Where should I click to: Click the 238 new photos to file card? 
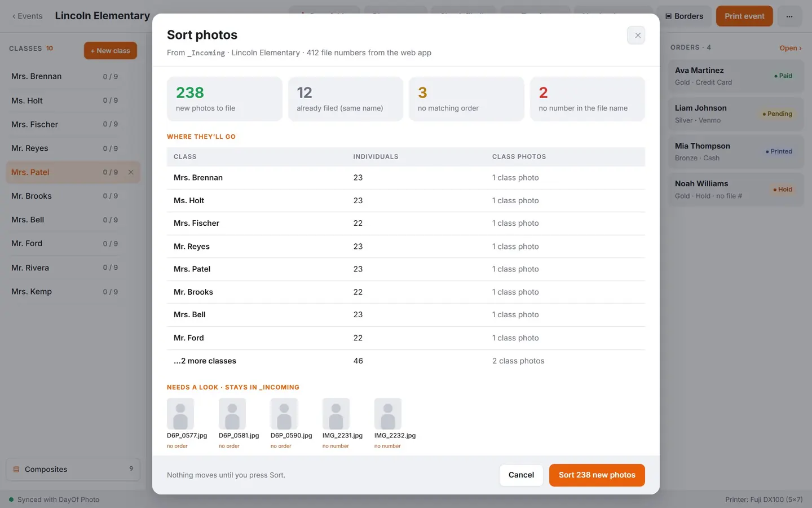(x=224, y=99)
